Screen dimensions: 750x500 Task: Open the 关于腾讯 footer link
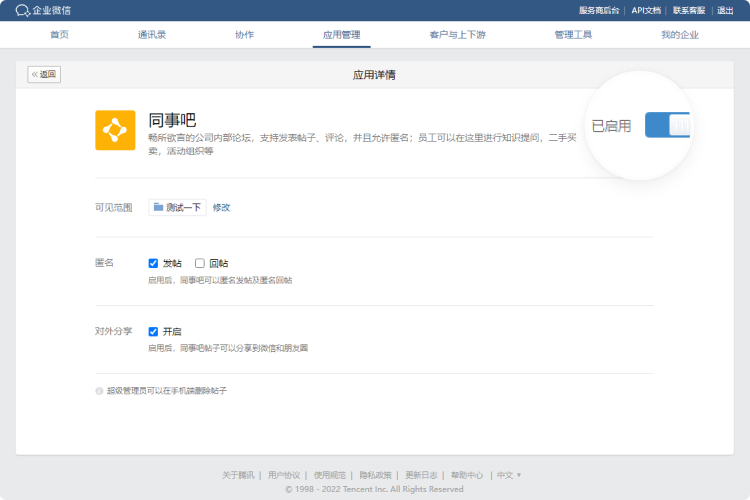click(x=238, y=475)
